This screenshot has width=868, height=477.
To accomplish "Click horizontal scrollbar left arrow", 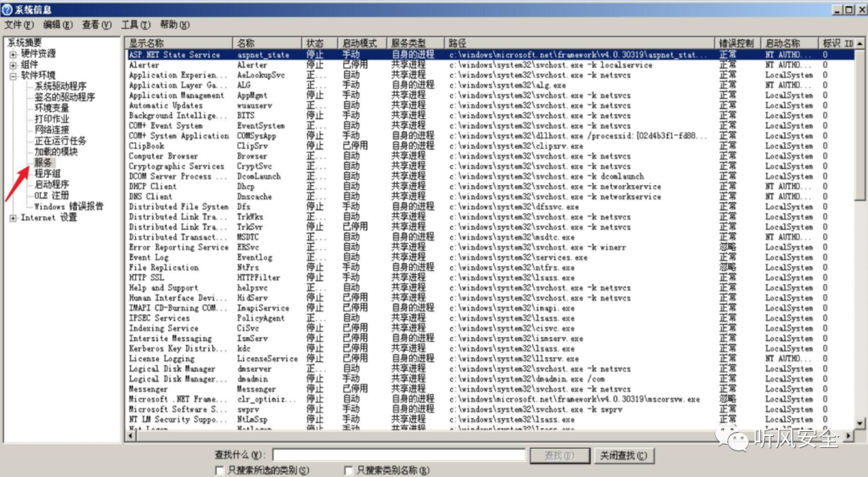I will click(131, 435).
